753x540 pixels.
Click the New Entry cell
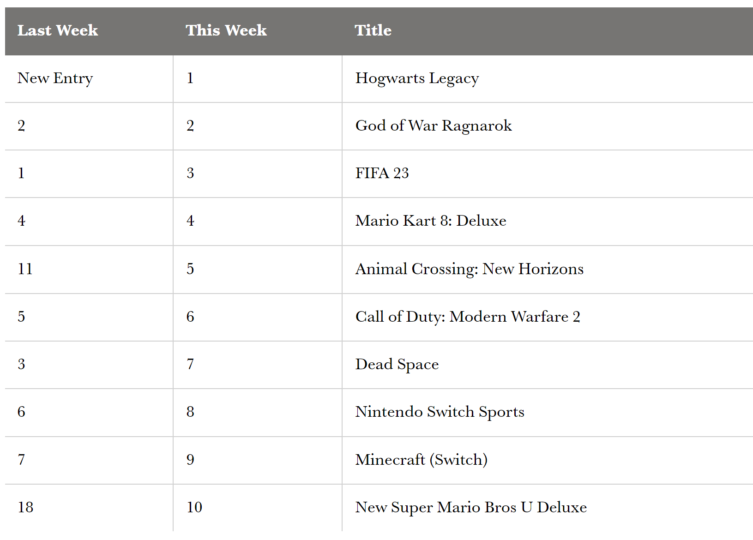click(x=55, y=78)
